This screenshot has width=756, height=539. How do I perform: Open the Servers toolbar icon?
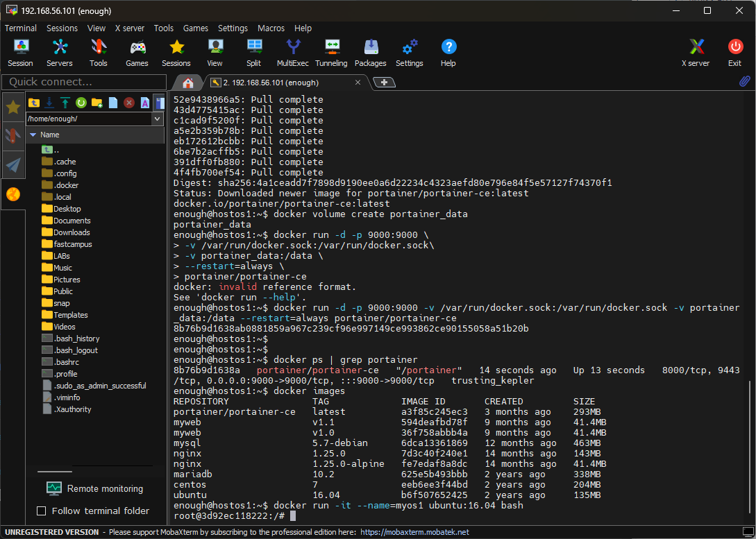click(x=59, y=53)
